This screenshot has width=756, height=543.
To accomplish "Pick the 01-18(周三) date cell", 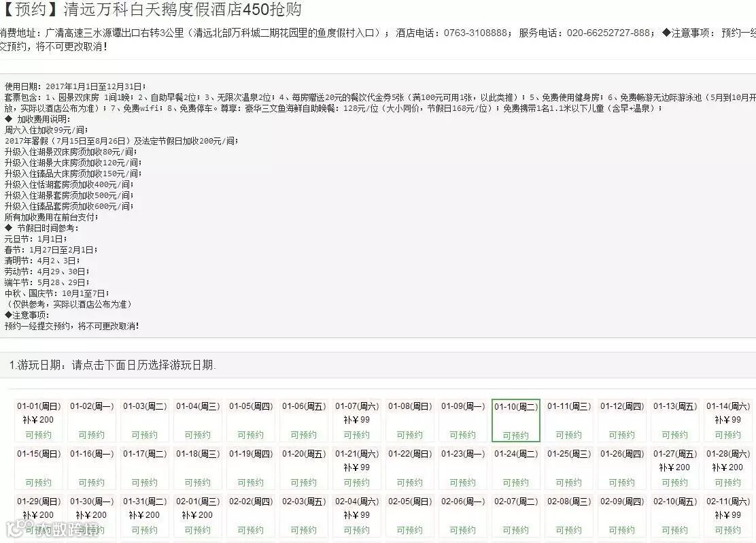I will click(x=198, y=468).
